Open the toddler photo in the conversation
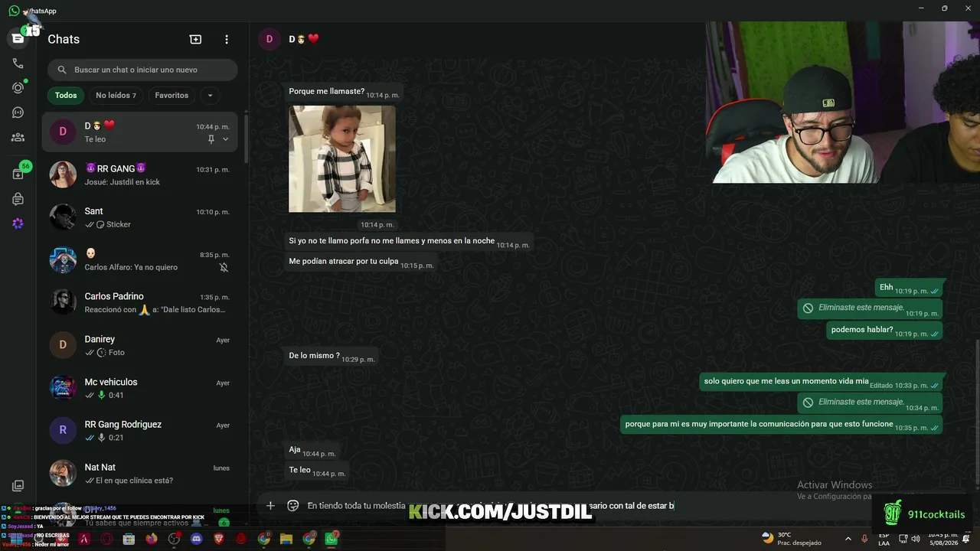Screen dimensions: 980x551 tap(342, 158)
